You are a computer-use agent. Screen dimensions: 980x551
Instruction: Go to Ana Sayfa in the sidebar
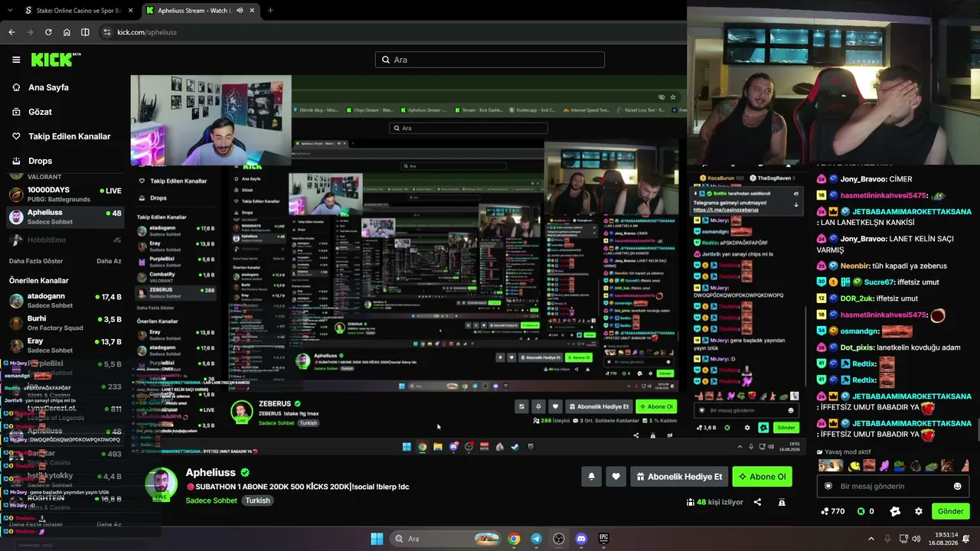pos(48,87)
